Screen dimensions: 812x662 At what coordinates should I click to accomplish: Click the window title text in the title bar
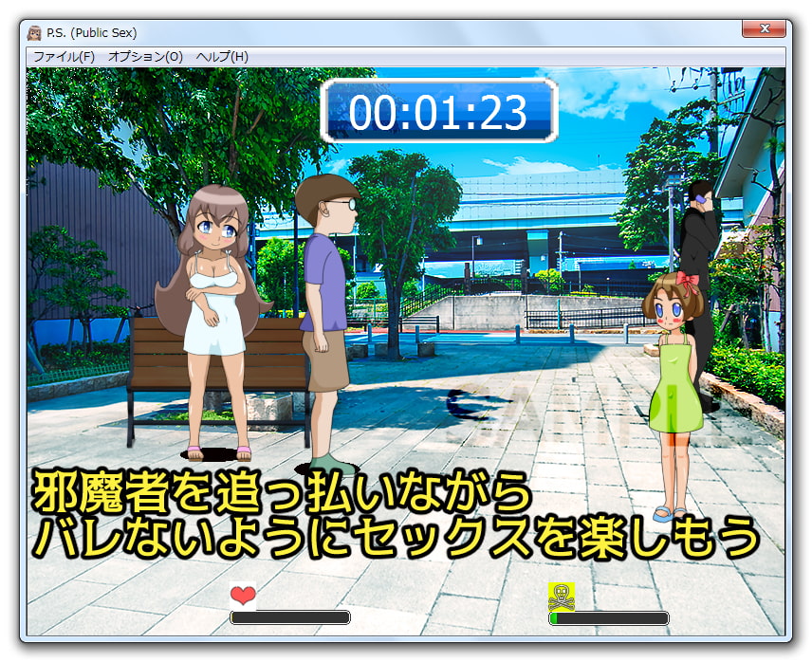pos(91,32)
